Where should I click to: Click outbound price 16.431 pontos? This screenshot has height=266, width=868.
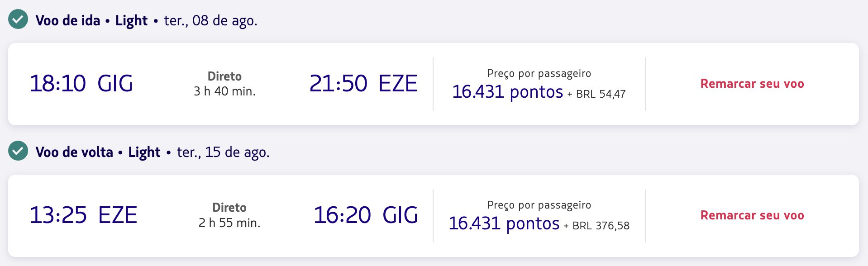(x=508, y=92)
